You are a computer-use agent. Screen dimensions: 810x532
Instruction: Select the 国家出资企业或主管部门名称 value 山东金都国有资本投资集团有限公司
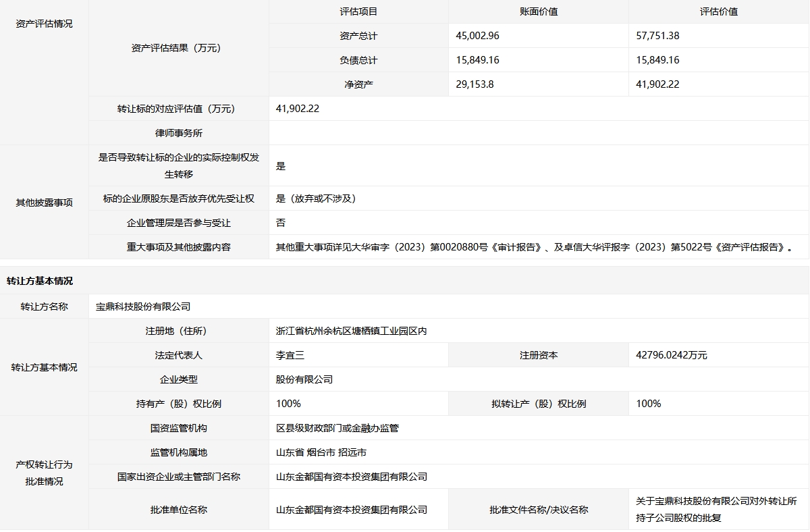pyautogui.click(x=352, y=477)
